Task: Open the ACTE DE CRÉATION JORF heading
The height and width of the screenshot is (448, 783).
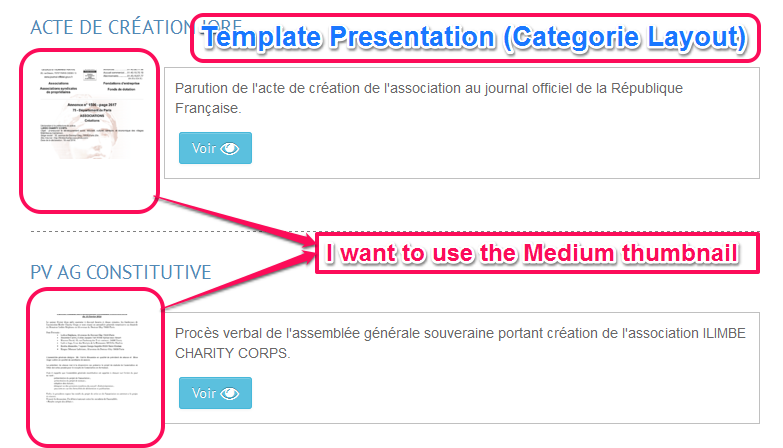Action: [x=136, y=27]
